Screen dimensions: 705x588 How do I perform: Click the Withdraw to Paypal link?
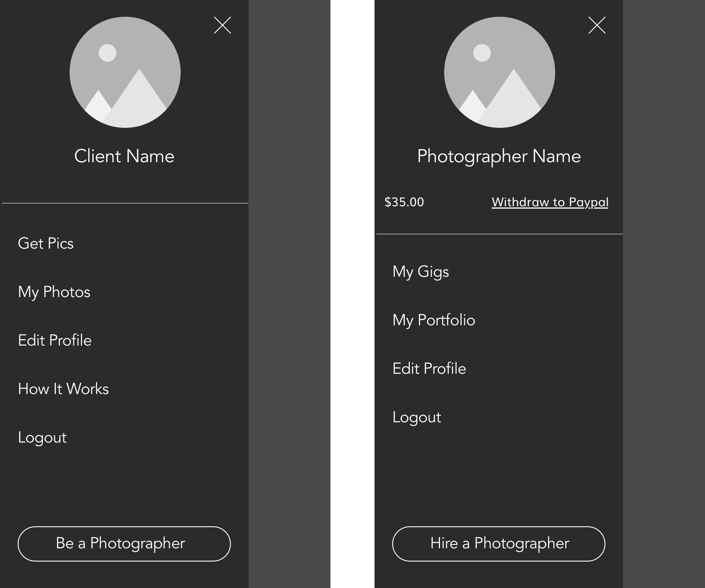(x=550, y=202)
